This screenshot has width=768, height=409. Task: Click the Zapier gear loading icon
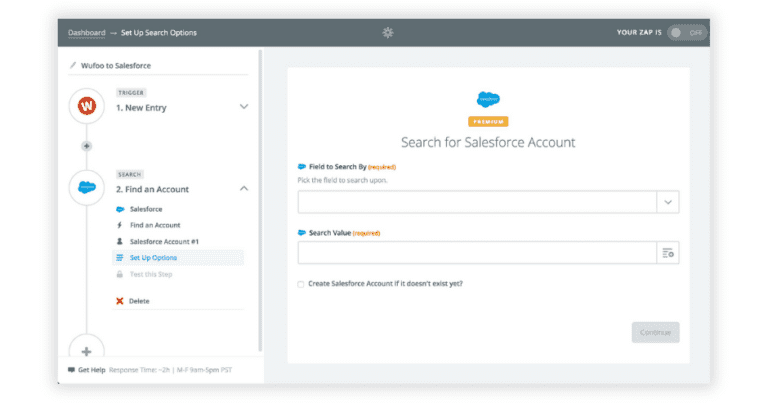click(388, 33)
